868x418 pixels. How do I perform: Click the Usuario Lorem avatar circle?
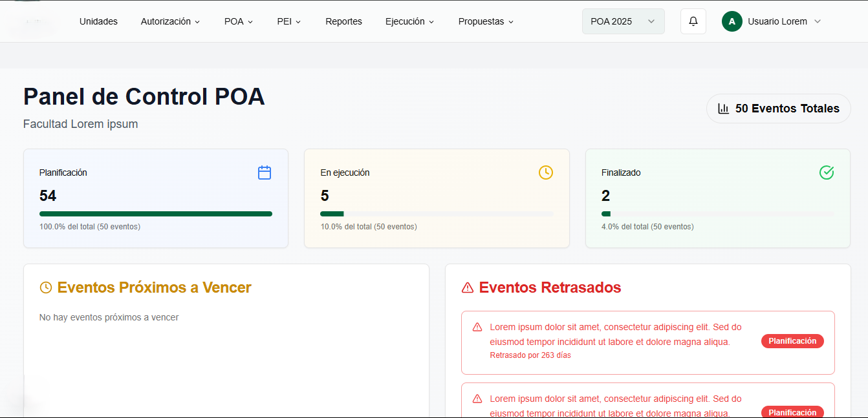pyautogui.click(x=732, y=21)
